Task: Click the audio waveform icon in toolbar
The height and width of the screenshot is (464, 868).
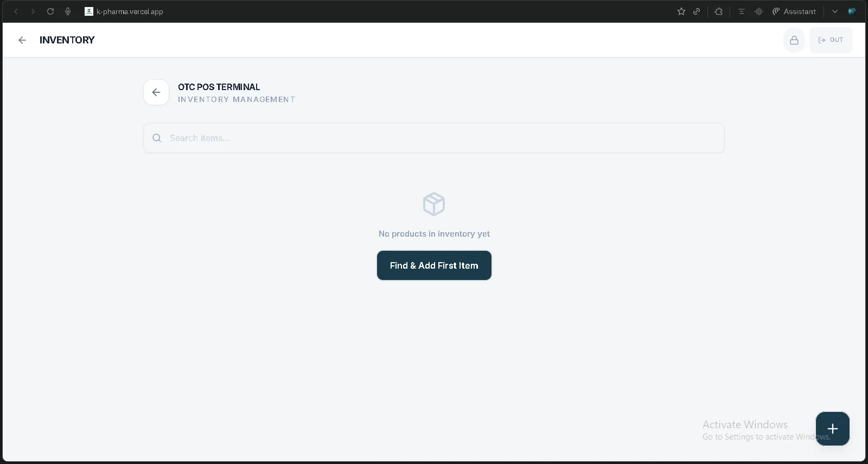Action: [x=759, y=11]
